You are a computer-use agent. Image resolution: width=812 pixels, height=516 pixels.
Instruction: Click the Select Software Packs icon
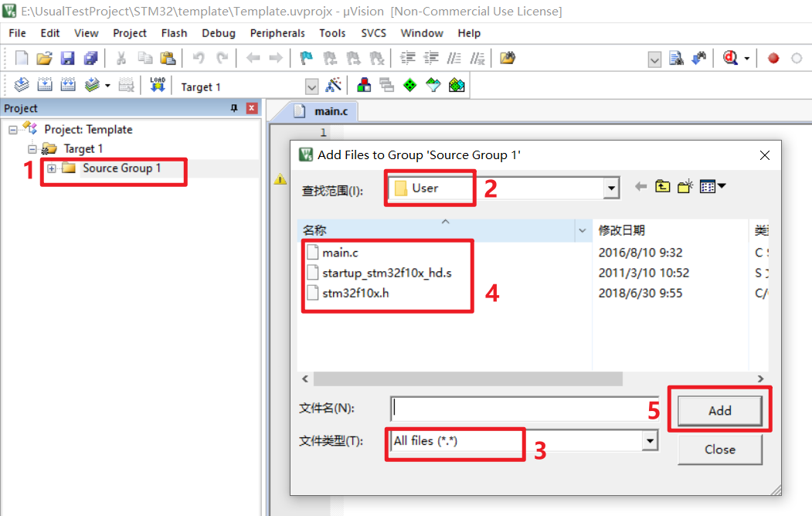[433, 84]
